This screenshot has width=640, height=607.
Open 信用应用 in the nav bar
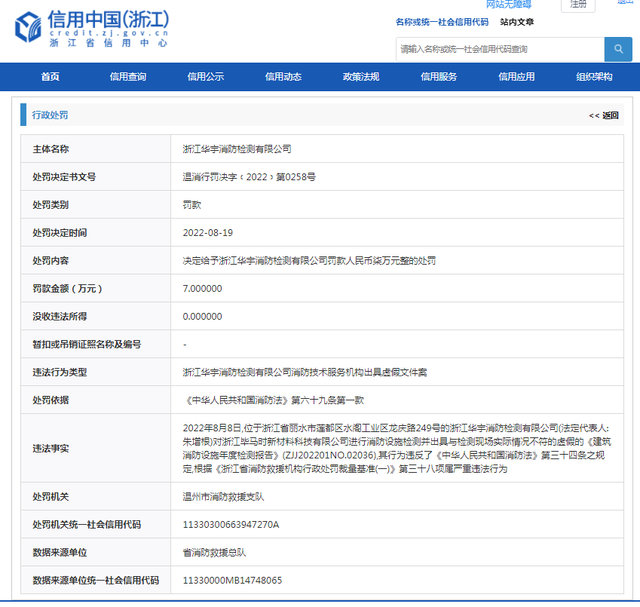click(516, 77)
